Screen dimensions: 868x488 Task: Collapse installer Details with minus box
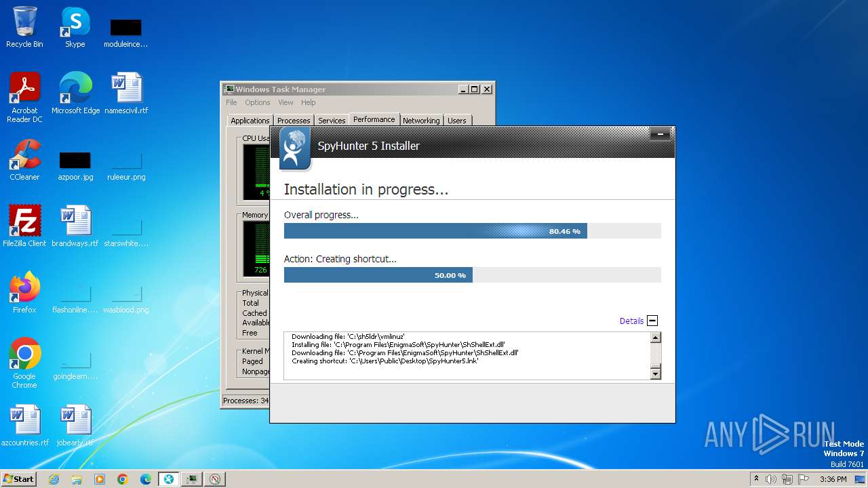tap(652, 321)
